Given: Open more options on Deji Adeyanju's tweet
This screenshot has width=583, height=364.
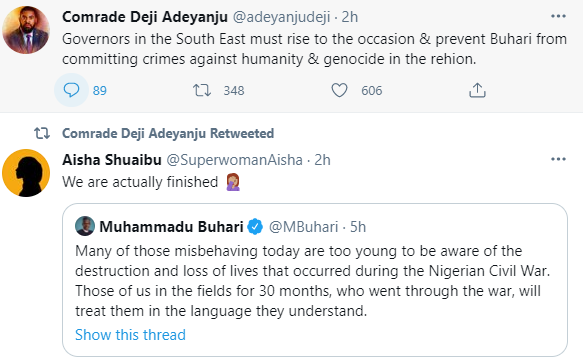Looking at the screenshot, I should (558, 16).
